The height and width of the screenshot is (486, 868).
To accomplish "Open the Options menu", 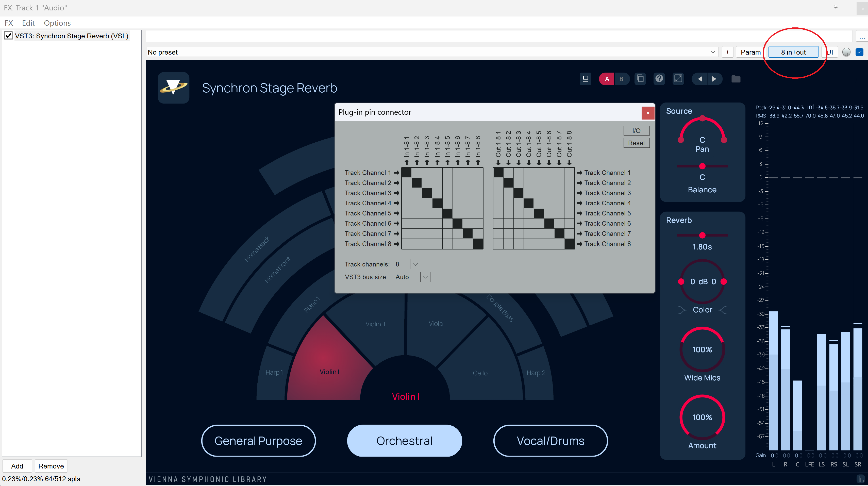I will point(57,23).
